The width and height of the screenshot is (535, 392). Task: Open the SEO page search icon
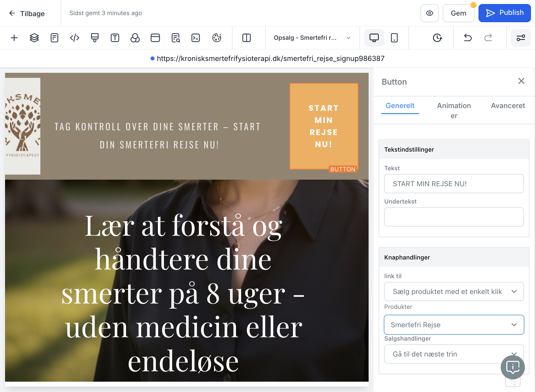(175, 38)
